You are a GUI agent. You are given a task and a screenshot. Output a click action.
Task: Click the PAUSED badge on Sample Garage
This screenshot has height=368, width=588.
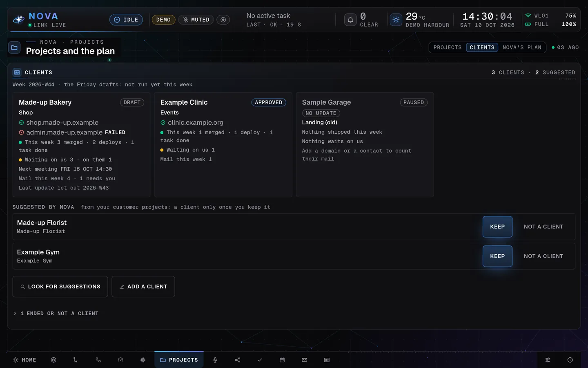[x=414, y=102]
